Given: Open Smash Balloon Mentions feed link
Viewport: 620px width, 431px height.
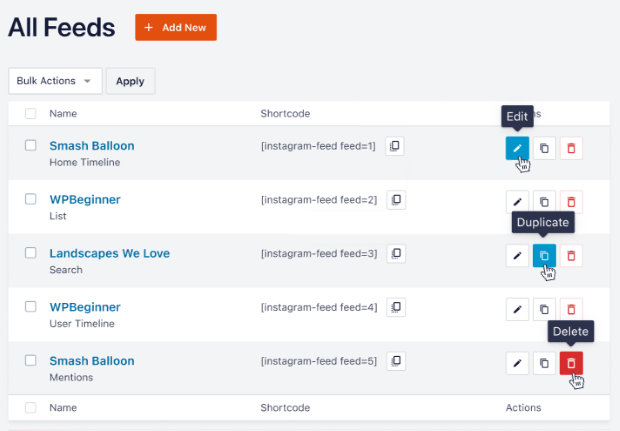Looking at the screenshot, I should pos(92,361).
